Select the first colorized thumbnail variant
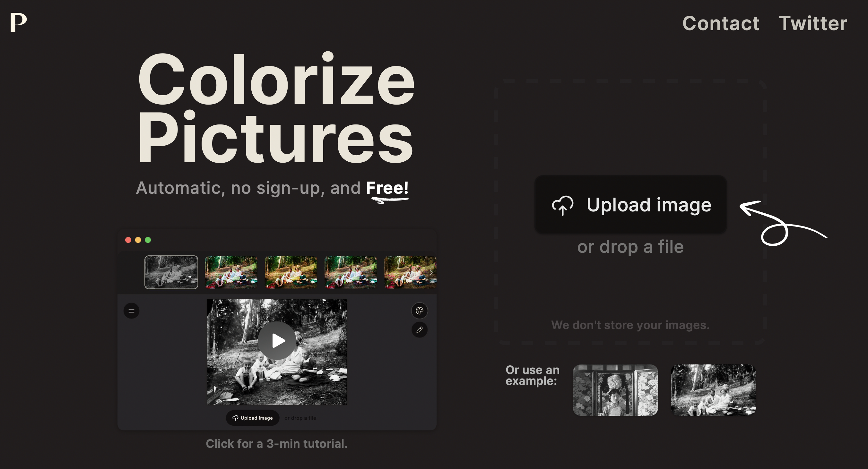 pyautogui.click(x=231, y=272)
